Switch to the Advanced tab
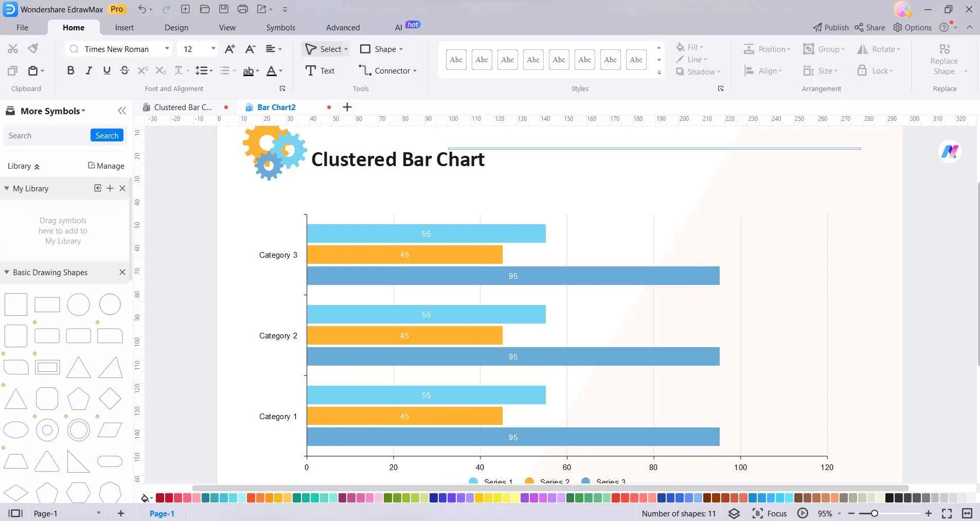 pos(343,27)
